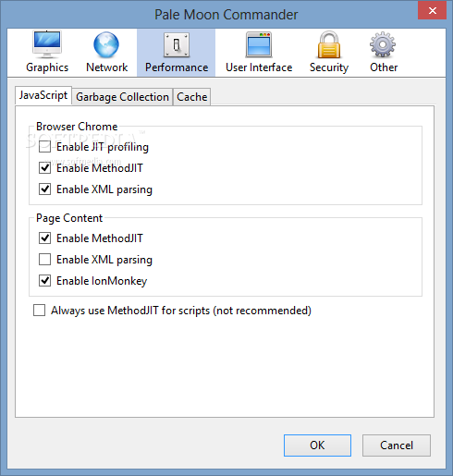Open the Network globe icon

point(106,44)
